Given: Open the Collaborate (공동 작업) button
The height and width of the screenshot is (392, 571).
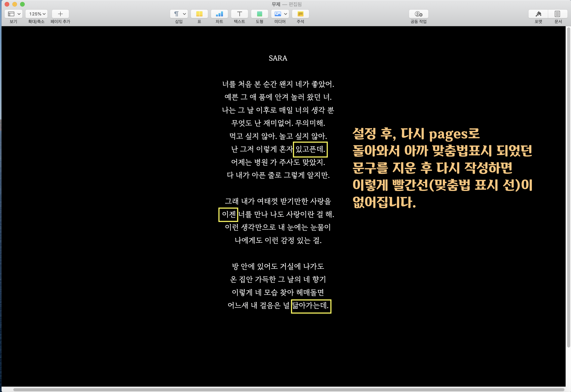Looking at the screenshot, I should 419,14.
